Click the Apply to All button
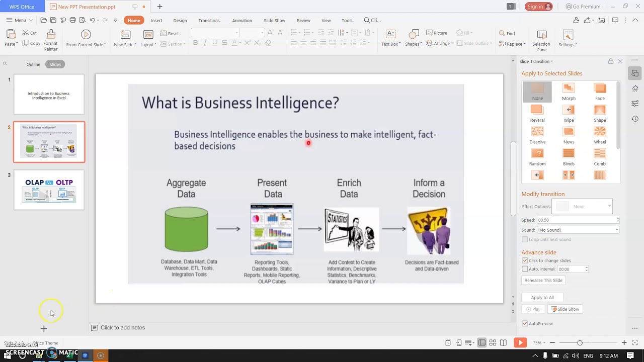 tap(542, 297)
